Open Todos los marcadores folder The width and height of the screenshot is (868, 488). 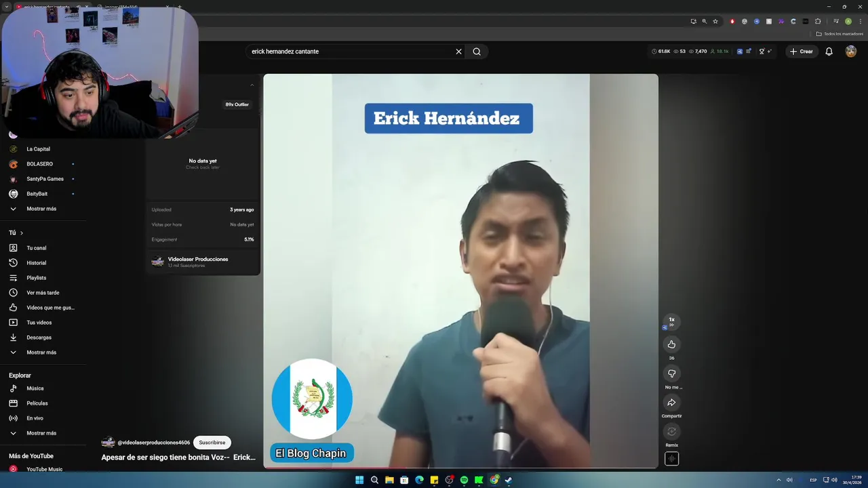click(840, 34)
